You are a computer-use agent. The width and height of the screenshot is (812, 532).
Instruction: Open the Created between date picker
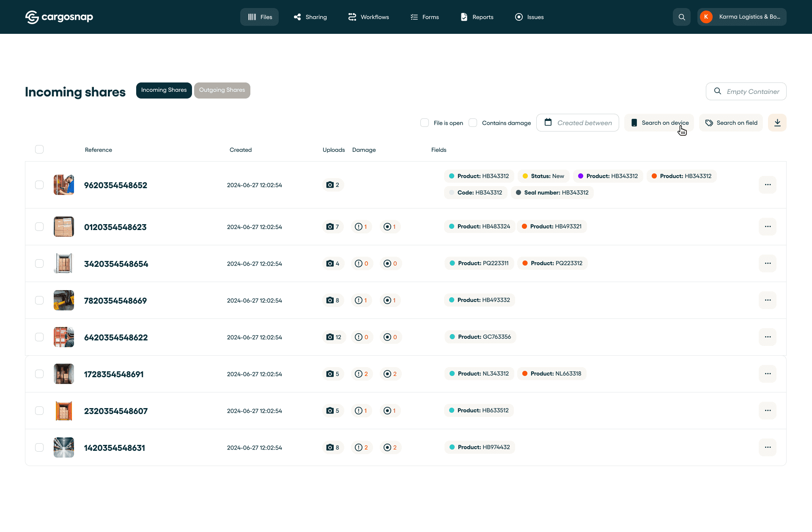[578, 123]
